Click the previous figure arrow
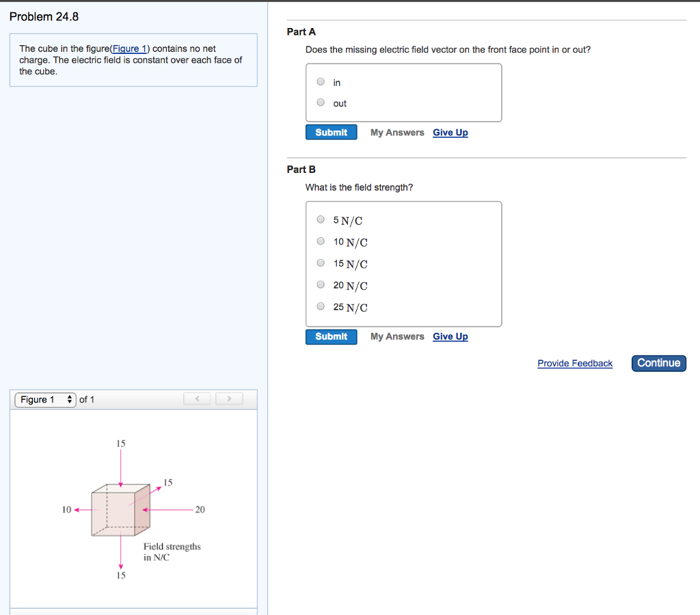The height and width of the screenshot is (615, 700). click(x=197, y=398)
